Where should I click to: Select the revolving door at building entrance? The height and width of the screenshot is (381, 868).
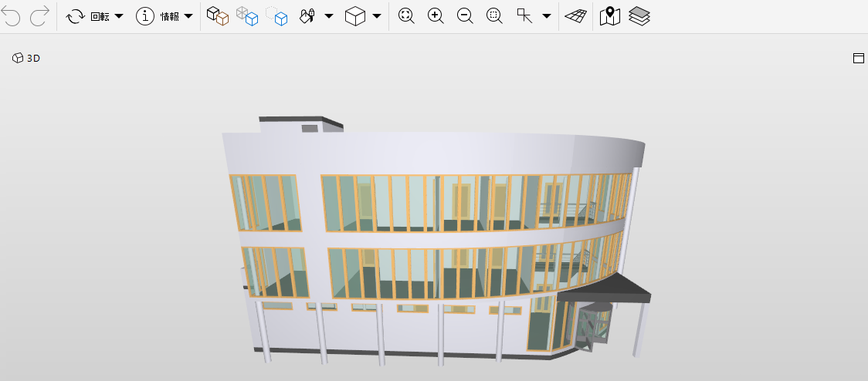pos(593,326)
